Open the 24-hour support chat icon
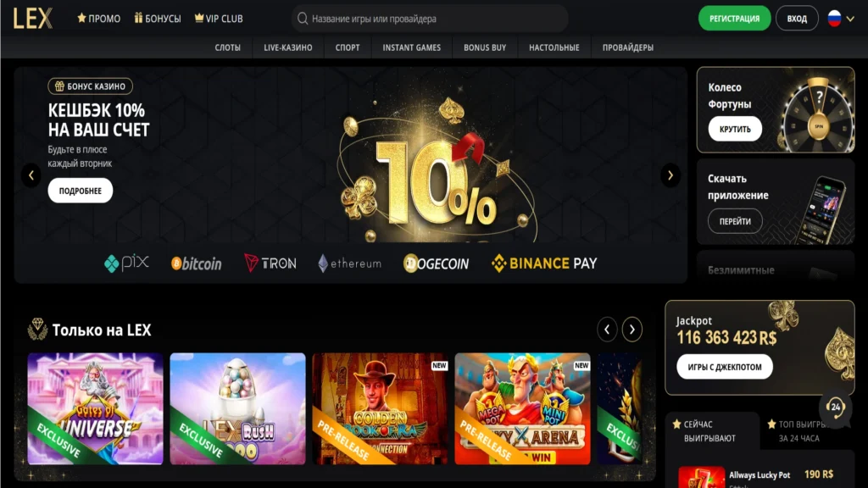 835,408
